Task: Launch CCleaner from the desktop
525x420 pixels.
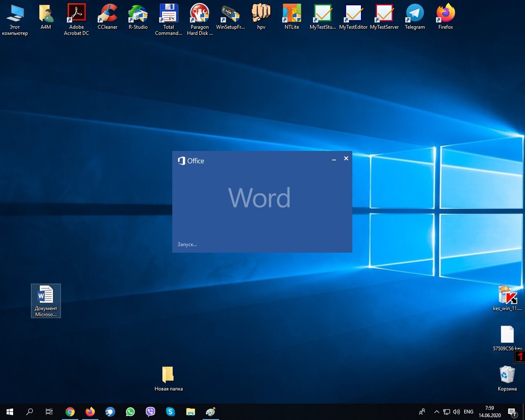Action: coord(108,17)
